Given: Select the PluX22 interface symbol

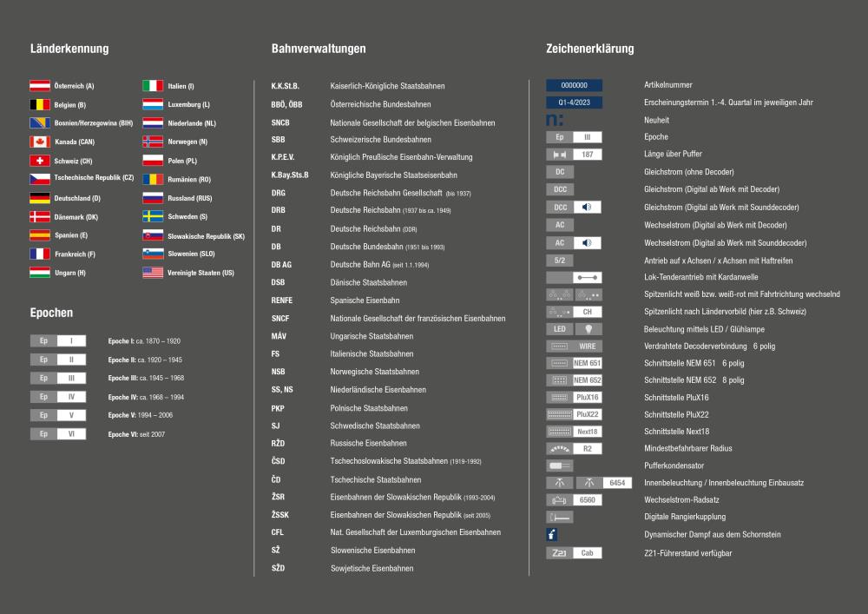Looking at the screenshot, I should 574,414.
